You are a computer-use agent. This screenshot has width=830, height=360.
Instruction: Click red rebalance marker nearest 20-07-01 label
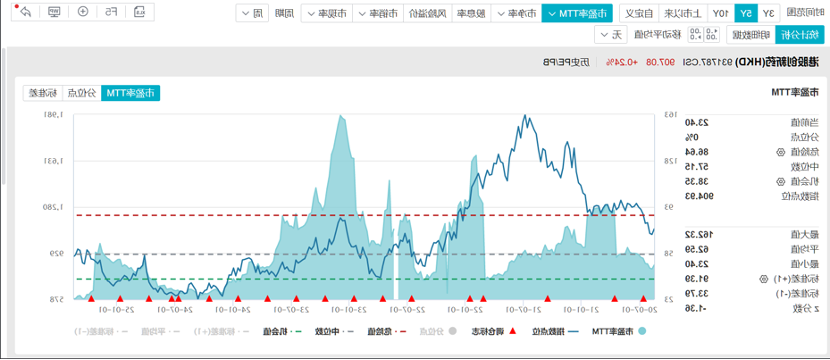pyautogui.click(x=644, y=299)
